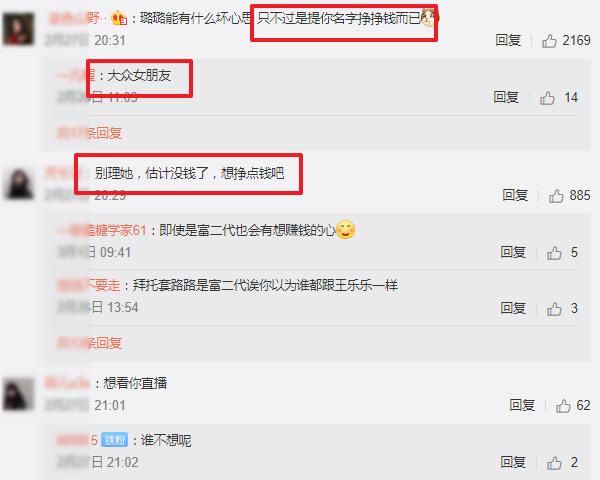Reply to the top comment posted at 20:31
The image size is (600, 480).
click(x=508, y=40)
